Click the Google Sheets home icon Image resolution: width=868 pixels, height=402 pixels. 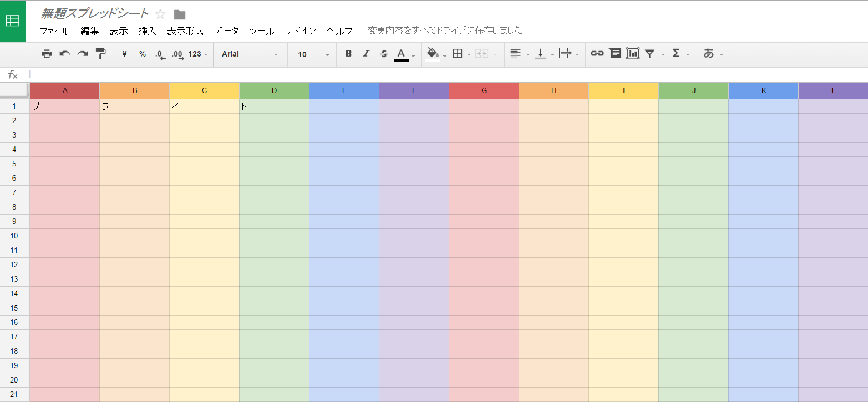13,21
